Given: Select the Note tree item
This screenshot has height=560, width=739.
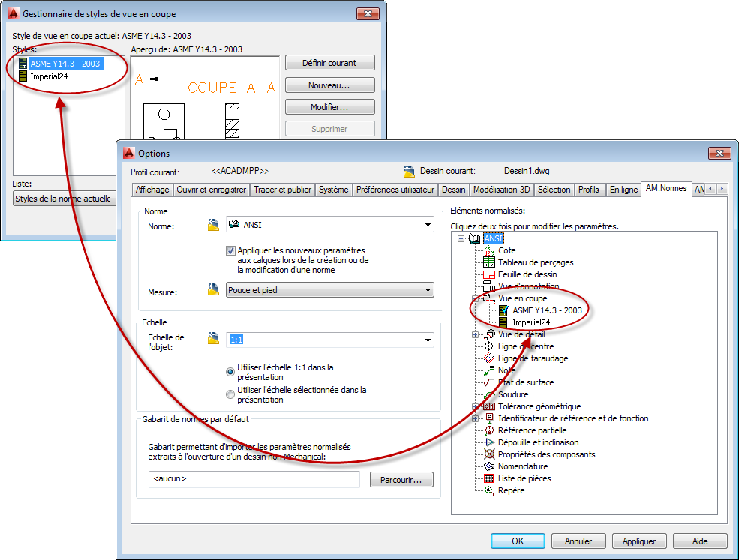Looking at the screenshot, I should tap(506, 370).
